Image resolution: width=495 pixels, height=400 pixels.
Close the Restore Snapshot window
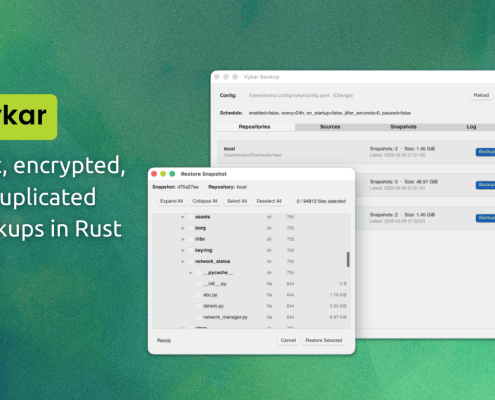pyautogui.click(x=154, y=174)
